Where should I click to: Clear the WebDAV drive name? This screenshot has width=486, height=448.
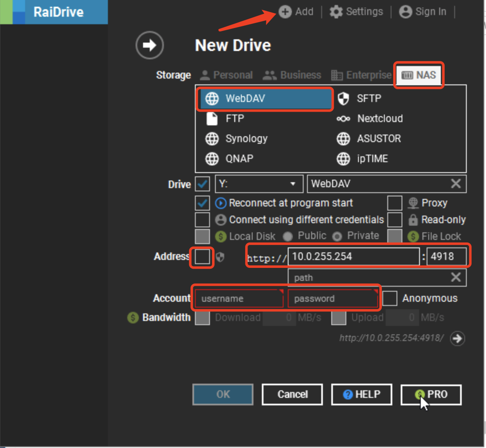click(x=455, y=183)
